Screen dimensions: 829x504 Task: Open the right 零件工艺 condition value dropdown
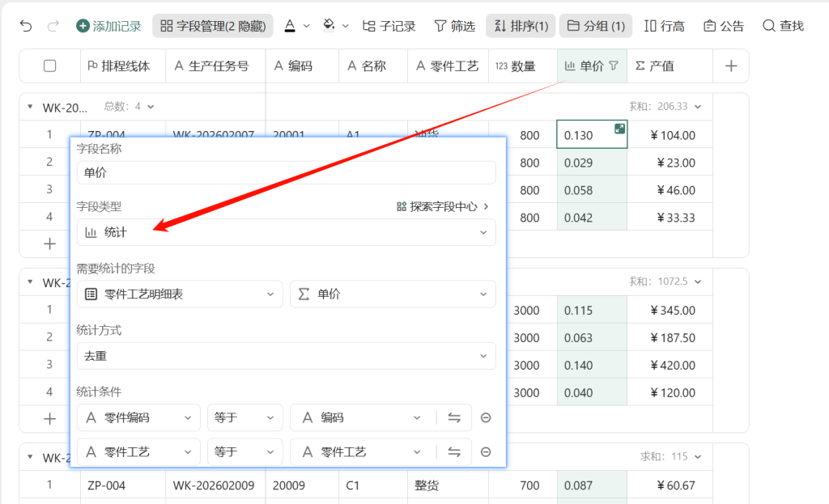tap(362, 452)
